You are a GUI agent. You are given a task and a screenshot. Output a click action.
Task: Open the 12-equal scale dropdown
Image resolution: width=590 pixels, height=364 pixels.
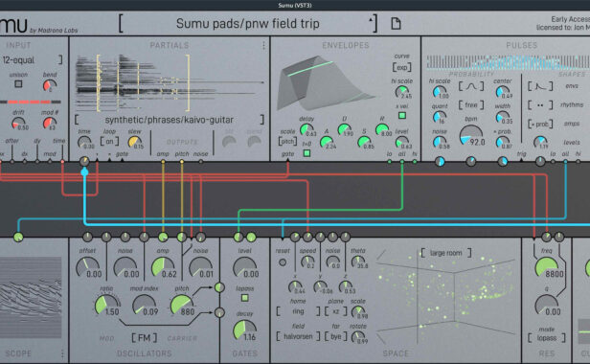click(x=32, y=59)
